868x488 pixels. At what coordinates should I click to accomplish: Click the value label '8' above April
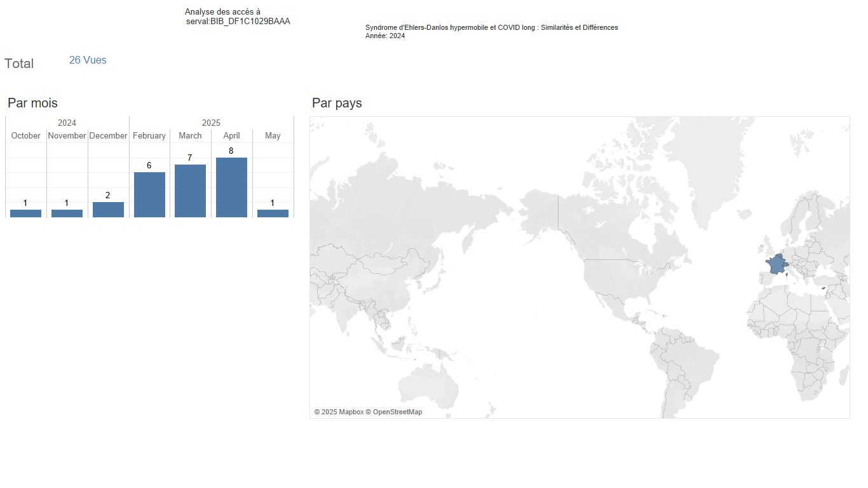(231, 151)
